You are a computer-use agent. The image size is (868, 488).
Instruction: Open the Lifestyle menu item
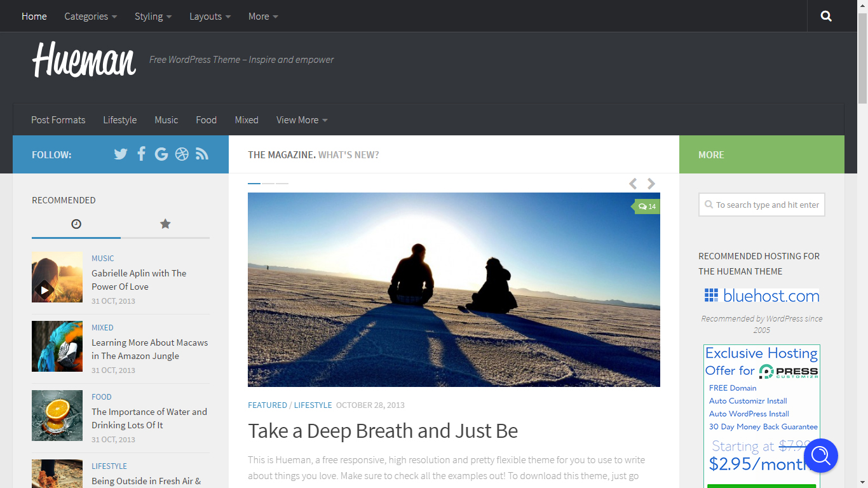pos(120,119)
